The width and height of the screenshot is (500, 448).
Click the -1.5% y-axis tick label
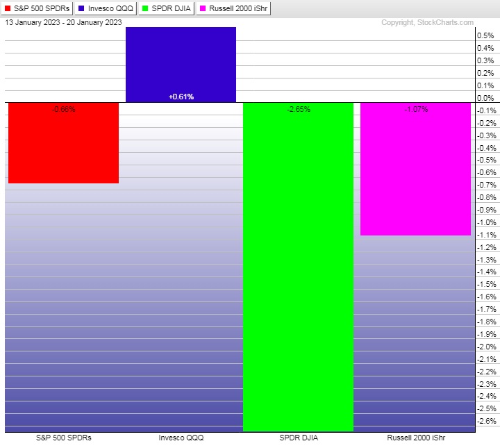(x=487, y=284)
